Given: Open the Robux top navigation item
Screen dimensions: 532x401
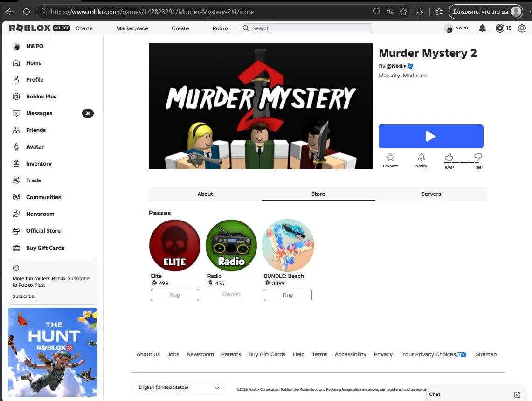Looking at the screenshot, I should pos(221,28).
